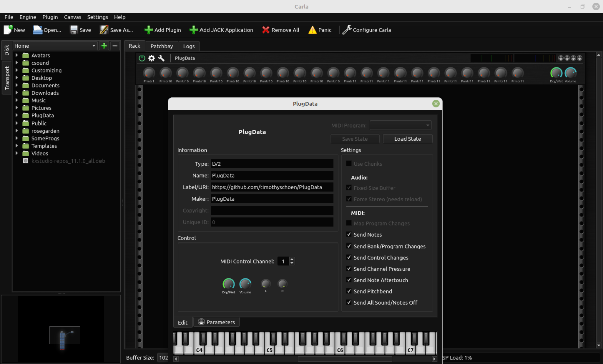Expand the SomeProgs folder

click(17, 138)
